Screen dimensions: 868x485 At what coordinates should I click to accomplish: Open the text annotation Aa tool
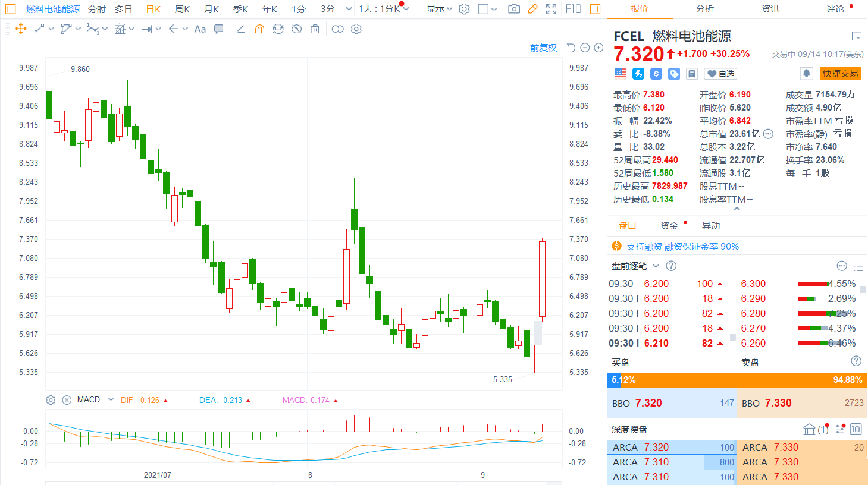pyautogui.click(x=200, y=29)
